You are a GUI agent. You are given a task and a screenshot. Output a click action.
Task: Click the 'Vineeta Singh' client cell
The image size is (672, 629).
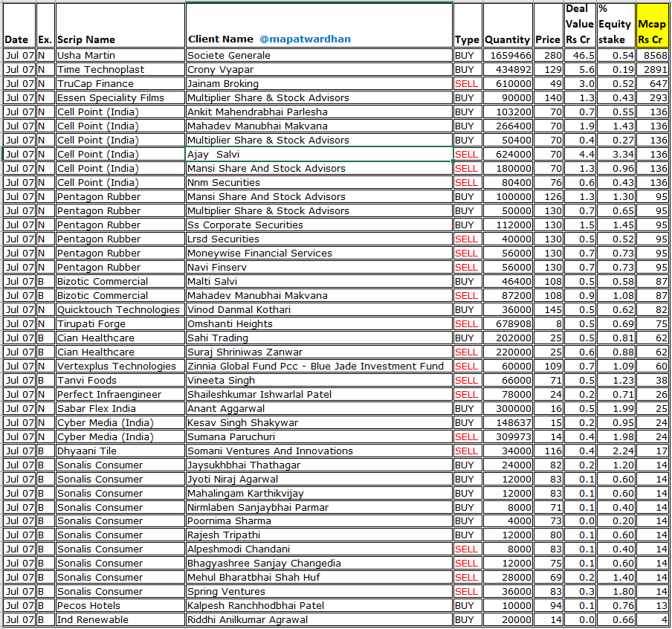[319, 381]
